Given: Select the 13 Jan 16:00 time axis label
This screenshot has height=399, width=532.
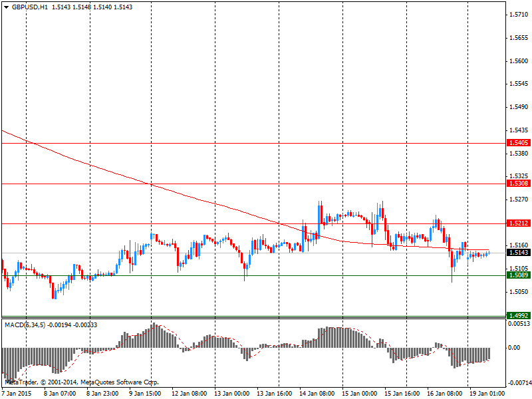Looking at the screenshot, I should [x=274, y=394].
